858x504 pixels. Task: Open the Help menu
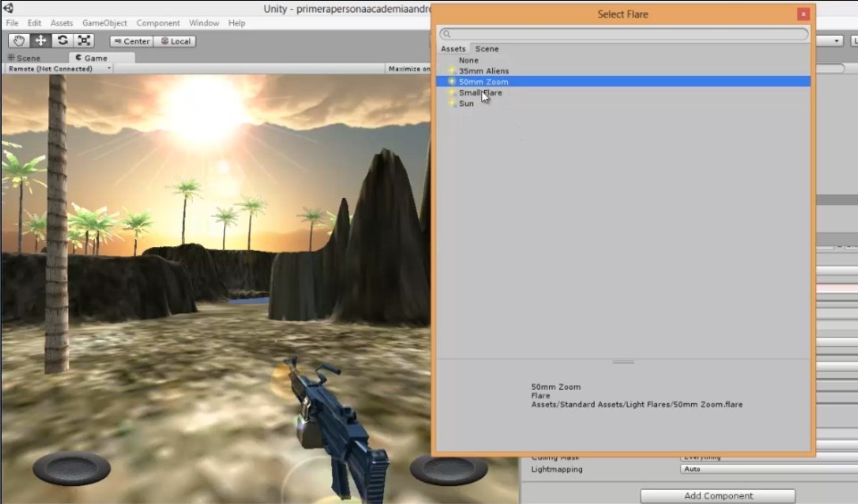pos(237,23)
